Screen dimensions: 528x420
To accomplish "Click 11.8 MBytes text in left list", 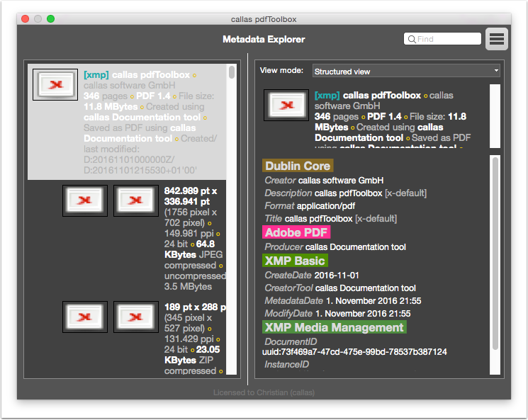I will pyautogui.click(x=111, y=107).
